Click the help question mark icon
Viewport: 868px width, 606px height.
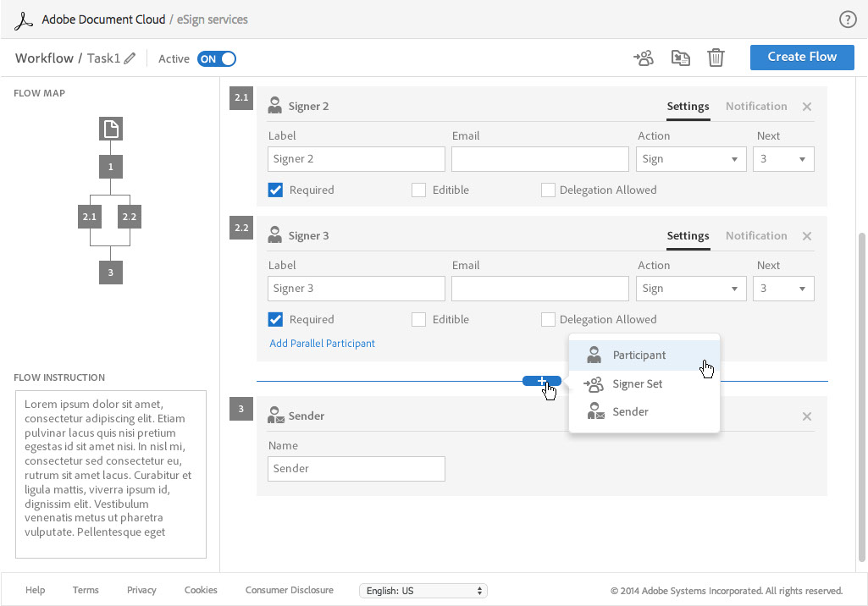(847, 19)
